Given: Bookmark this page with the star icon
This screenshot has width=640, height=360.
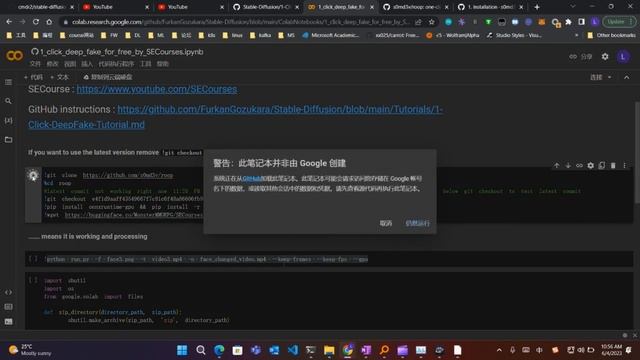Looking at the screenshot, I should tap(431, 22).
